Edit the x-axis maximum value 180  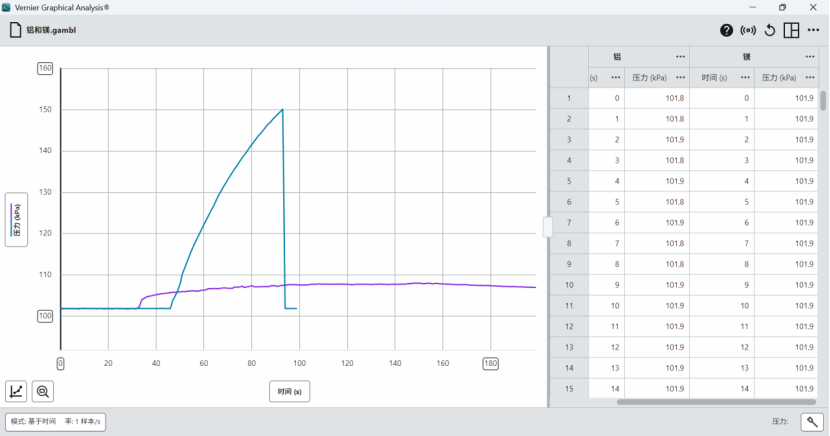point(491,364)
